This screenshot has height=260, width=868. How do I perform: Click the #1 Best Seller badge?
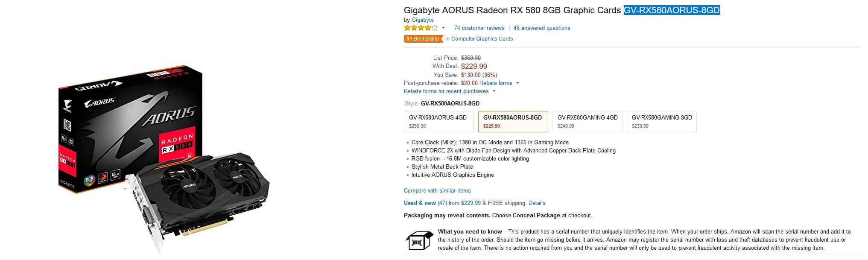423,38
